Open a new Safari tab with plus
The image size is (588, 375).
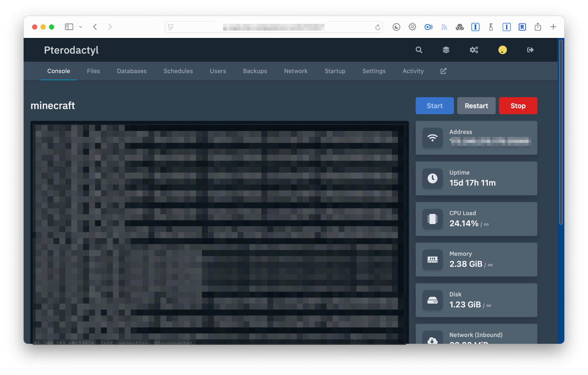pyautogui.click(x=553, y=27)
